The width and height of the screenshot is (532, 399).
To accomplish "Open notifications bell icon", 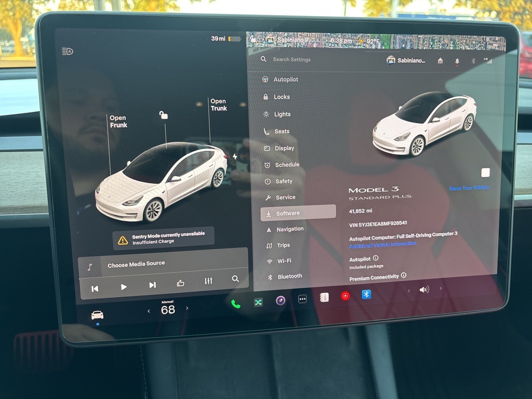I will (x=457, y=61).
